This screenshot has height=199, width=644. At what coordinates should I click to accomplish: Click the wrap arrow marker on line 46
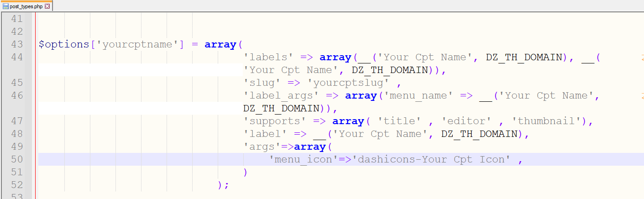pyautogui.click(x=642, y=96)
